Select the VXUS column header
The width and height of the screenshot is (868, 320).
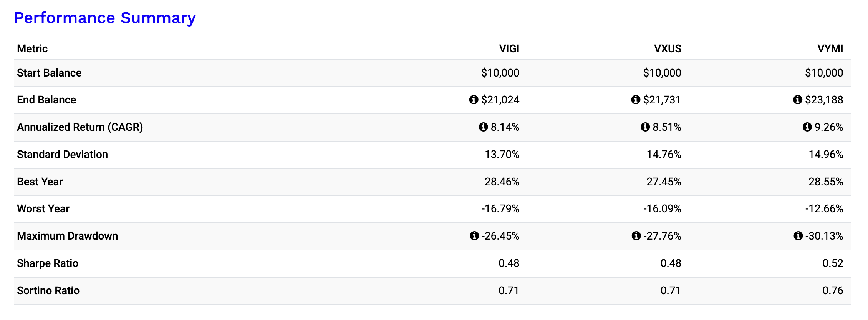click(668, 49)
